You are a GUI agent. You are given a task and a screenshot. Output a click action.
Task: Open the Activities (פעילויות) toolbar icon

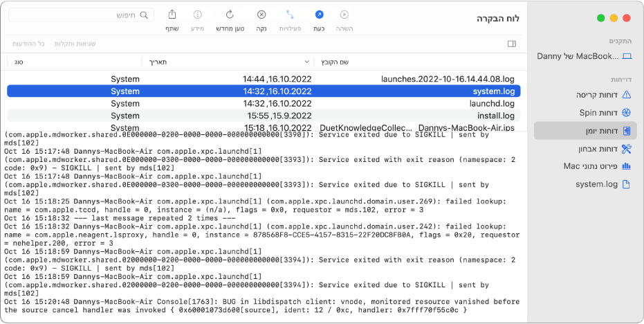(x=290, y=15)
